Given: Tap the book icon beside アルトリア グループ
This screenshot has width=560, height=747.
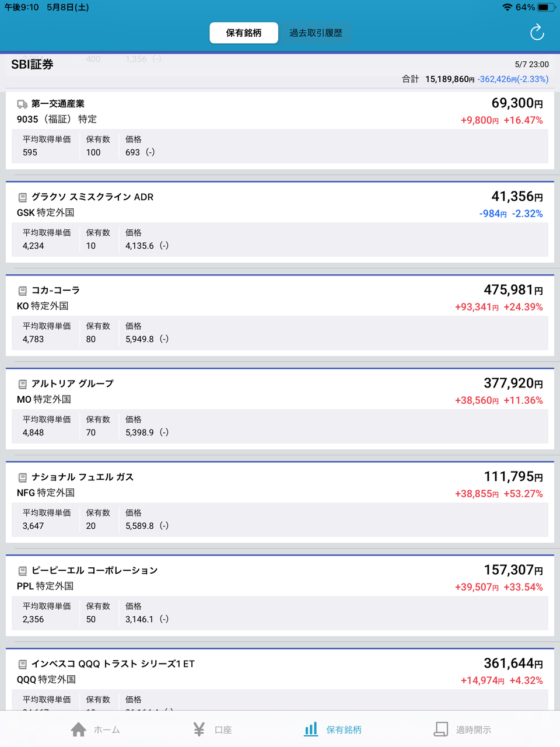Looking at the screenshot, I should [x=22, y=384].
